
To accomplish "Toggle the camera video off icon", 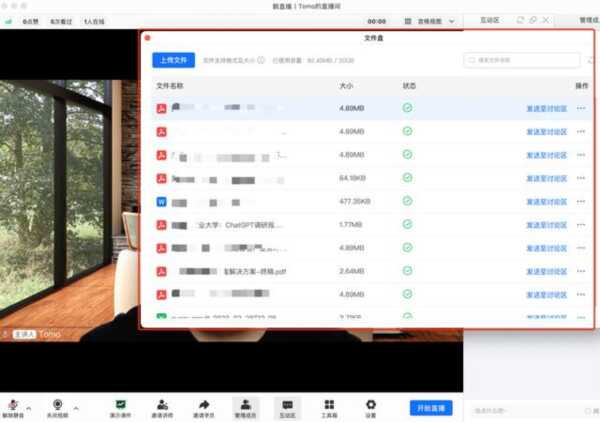I will click(58, 404).
